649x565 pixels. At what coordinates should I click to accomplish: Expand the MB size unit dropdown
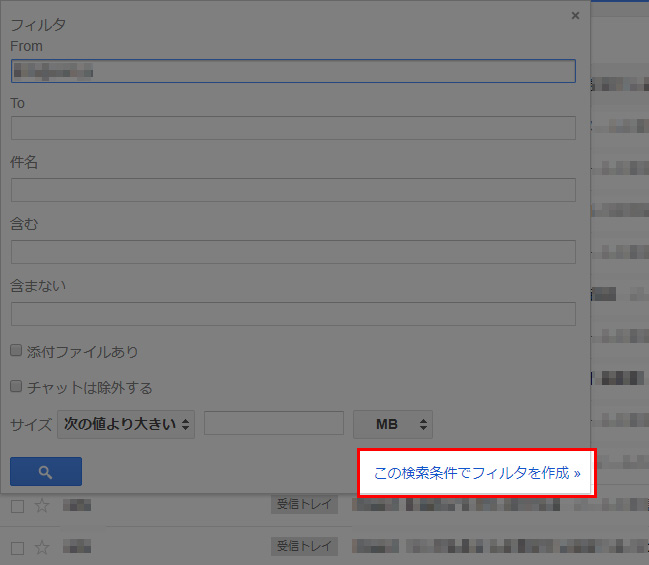pos(392,424)
